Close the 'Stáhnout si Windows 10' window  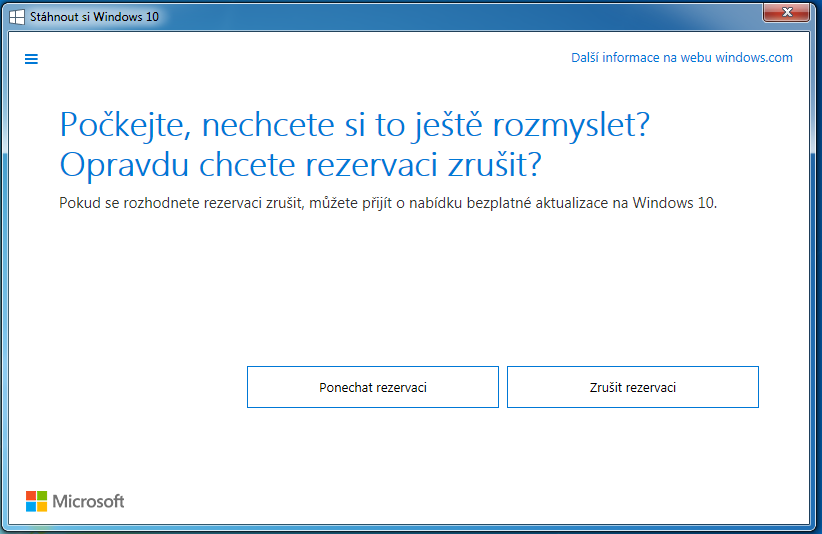(786, 12)
